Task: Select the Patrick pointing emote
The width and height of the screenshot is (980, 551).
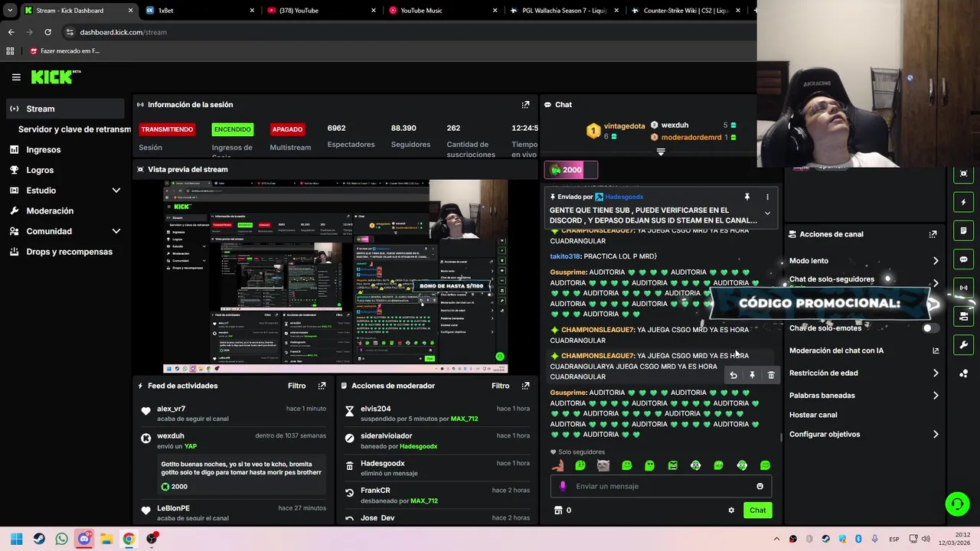Action: pos(557,465)
